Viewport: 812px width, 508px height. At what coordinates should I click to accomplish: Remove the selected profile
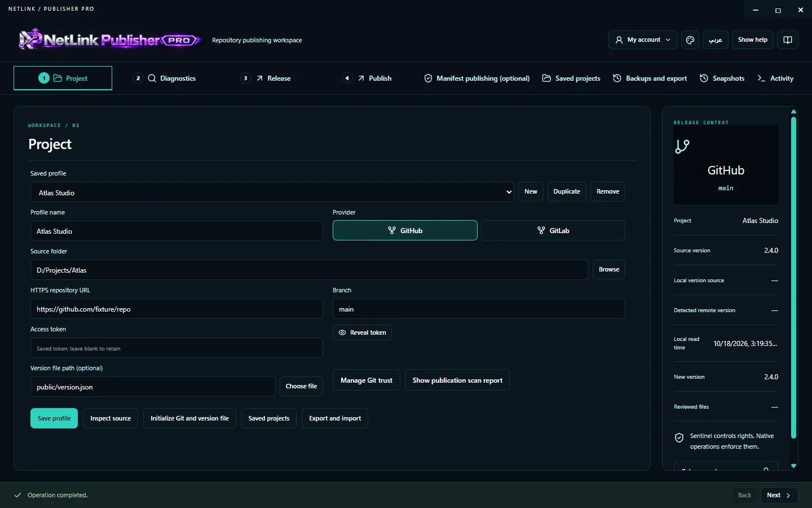pyautogui.click(x=608, y=191)
